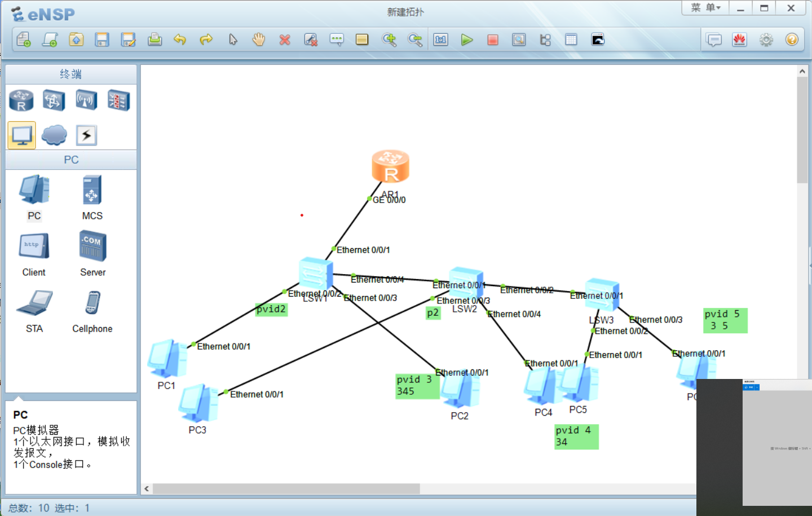
Task: Open the packet capture tool icon
Action: [518, 39]
